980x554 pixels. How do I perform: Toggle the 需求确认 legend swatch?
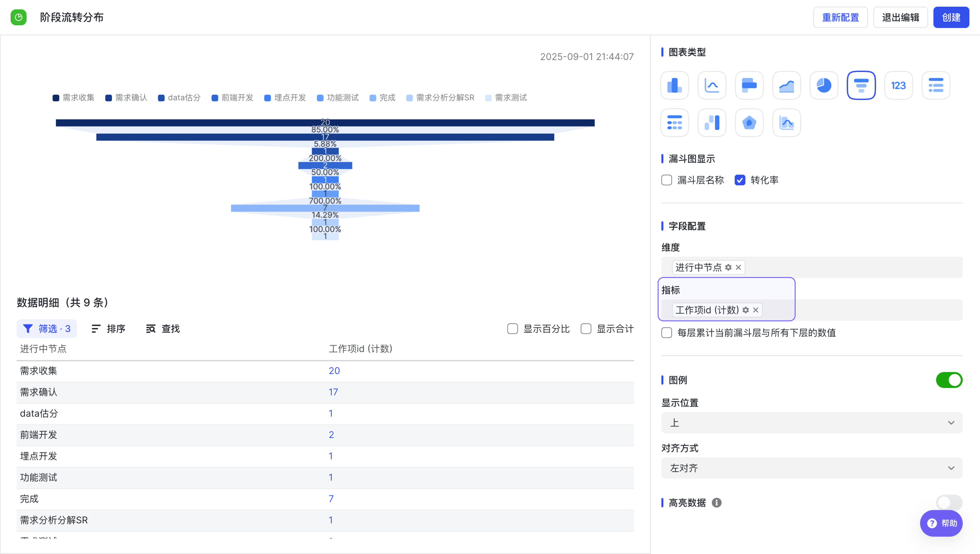(108, 98)
